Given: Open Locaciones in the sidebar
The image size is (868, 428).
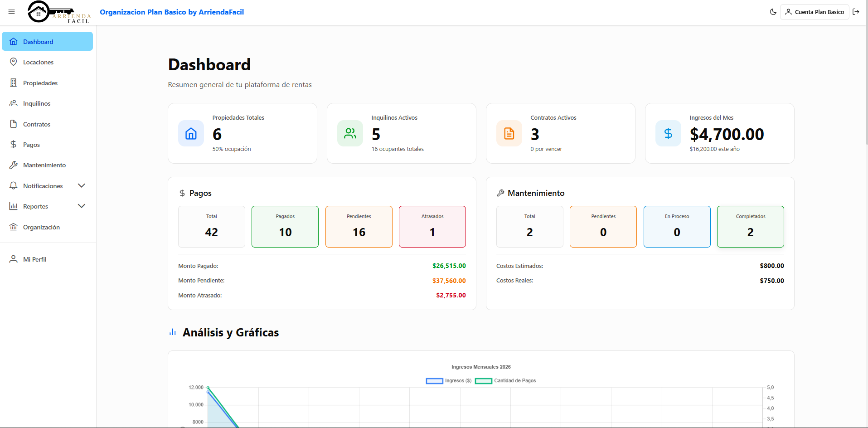Looking at the screenshot, I should click(48, 62).
